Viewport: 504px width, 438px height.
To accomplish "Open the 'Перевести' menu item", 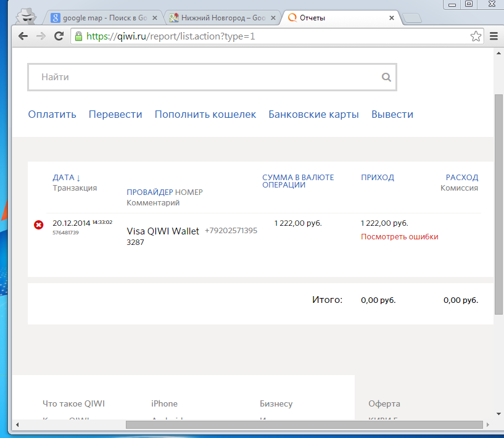I will [115, 114].
